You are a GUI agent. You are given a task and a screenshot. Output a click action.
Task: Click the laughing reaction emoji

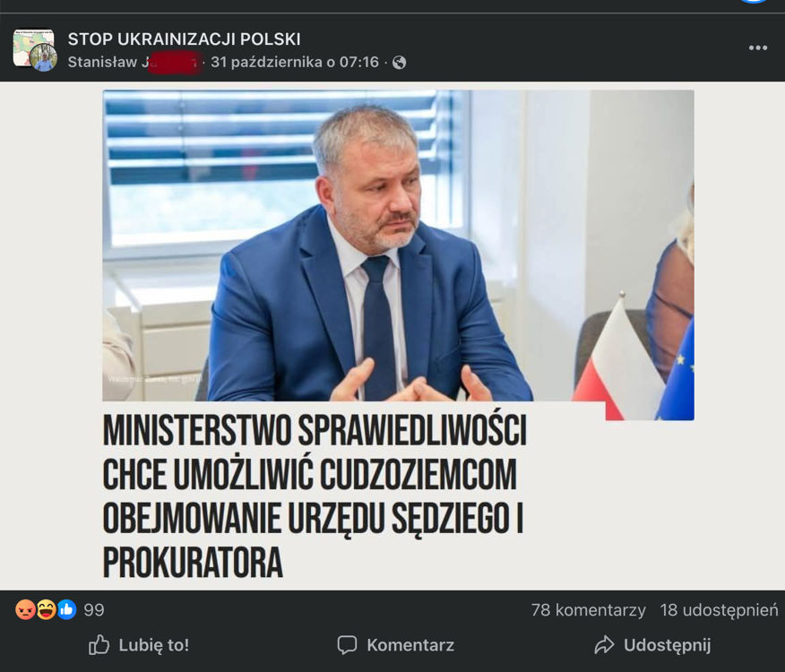tap(46, 609)
